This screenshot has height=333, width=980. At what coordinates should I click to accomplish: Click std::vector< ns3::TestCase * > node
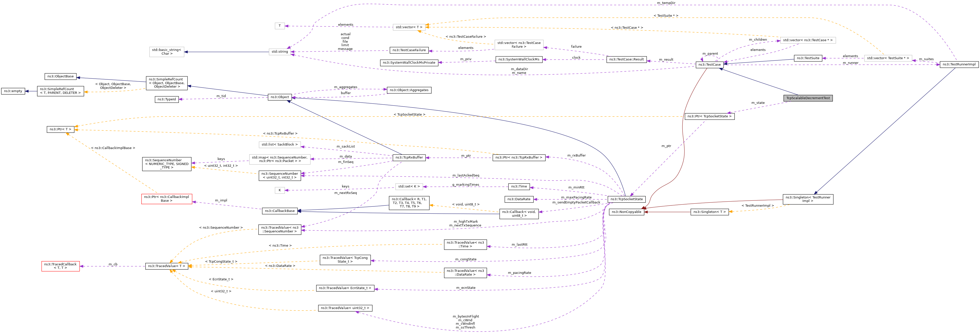(x=808, y=40)
